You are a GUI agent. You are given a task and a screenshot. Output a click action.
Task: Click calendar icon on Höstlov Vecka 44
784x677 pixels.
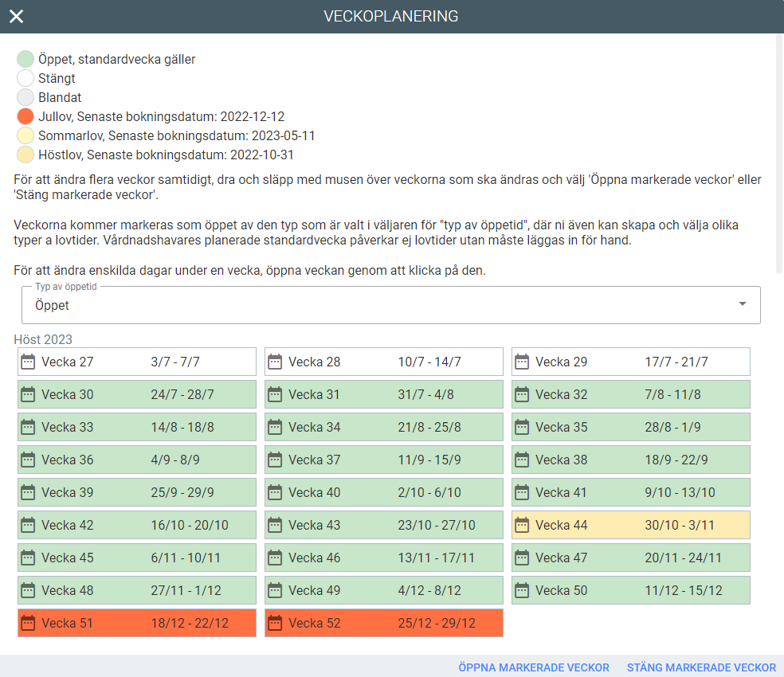[x=522, y=526]
